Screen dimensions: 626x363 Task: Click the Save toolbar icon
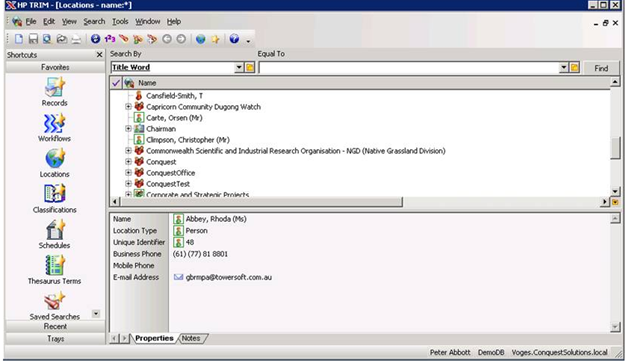point(33,39)
